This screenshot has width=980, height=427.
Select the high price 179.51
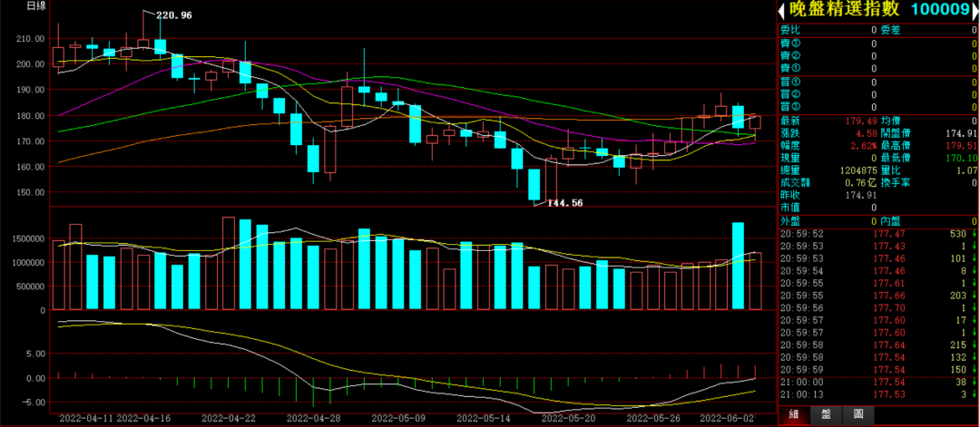pos(959,145)
